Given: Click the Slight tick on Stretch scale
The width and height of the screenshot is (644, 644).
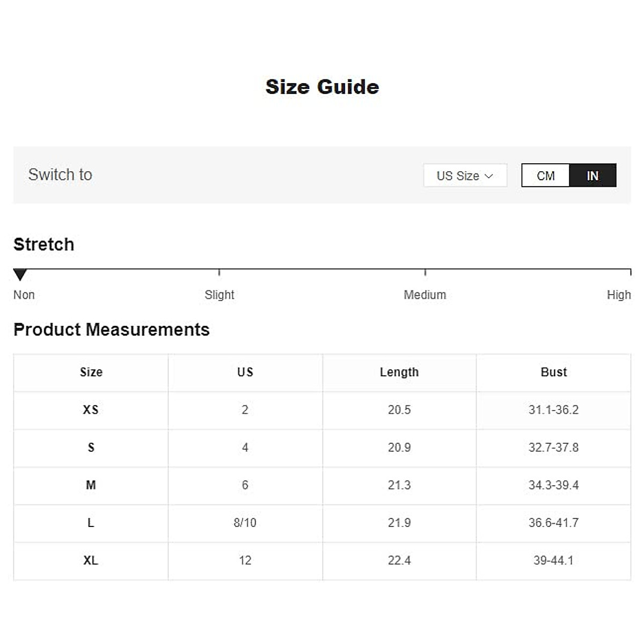Looking at the screenshot, I should click(x=219, y=272).
